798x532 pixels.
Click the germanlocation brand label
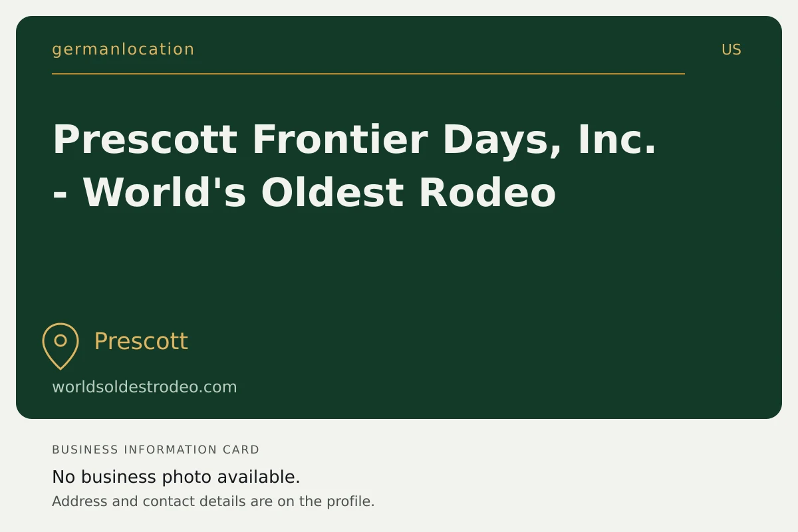tap(123, 49)
